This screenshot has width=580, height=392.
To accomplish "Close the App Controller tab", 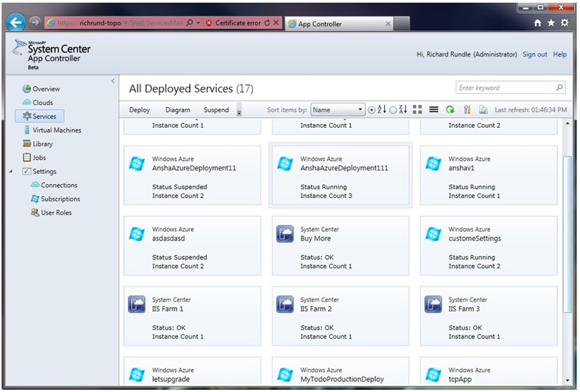I will click(388, 24).
